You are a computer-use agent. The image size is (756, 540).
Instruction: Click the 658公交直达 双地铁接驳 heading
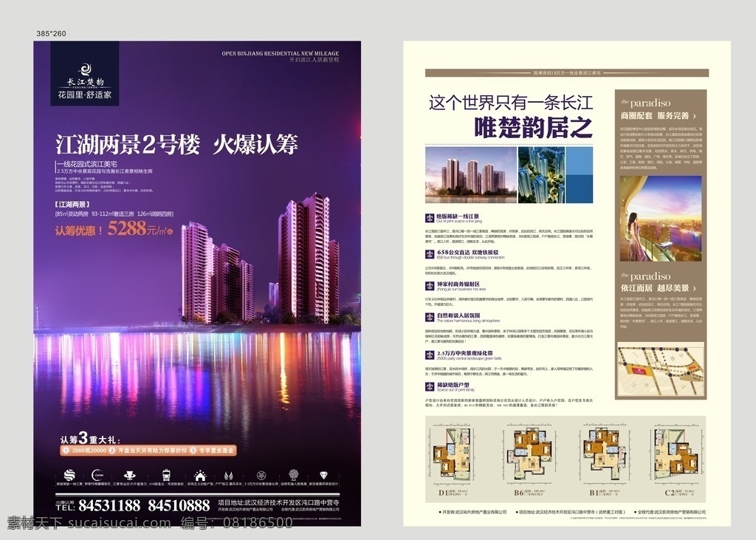467,252
